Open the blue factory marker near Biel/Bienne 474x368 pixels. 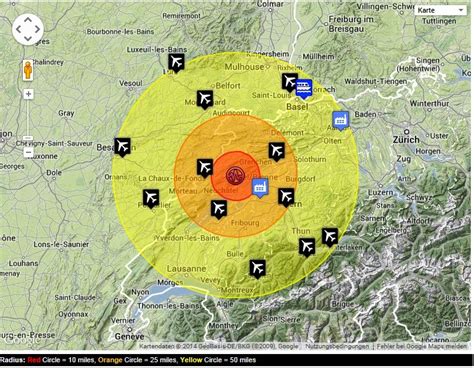(260, 188)
